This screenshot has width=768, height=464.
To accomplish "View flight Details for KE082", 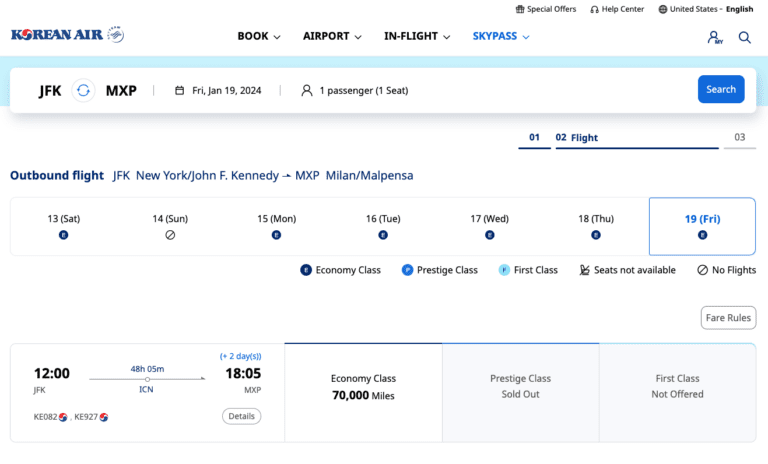I will coord(241,416).
